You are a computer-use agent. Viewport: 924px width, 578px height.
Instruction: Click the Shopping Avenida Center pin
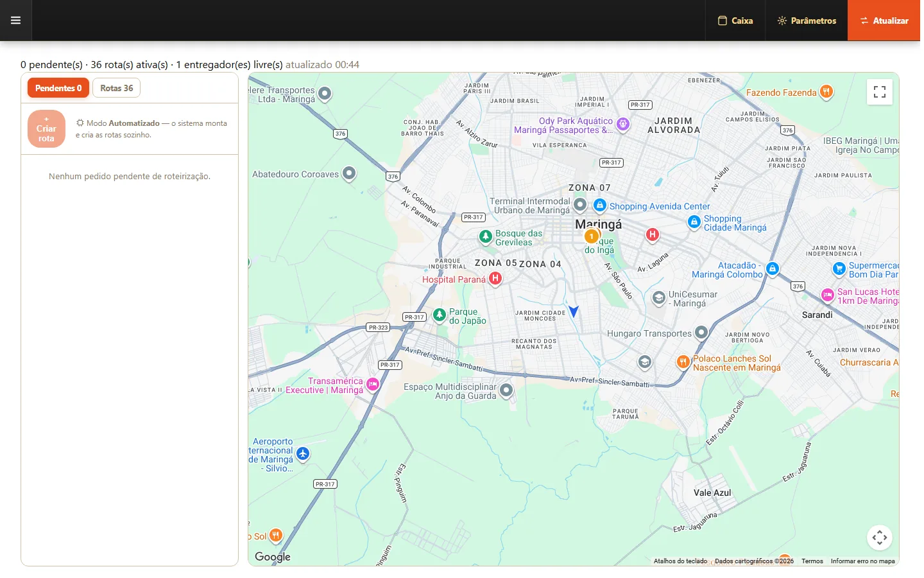[x=600, y=206]
